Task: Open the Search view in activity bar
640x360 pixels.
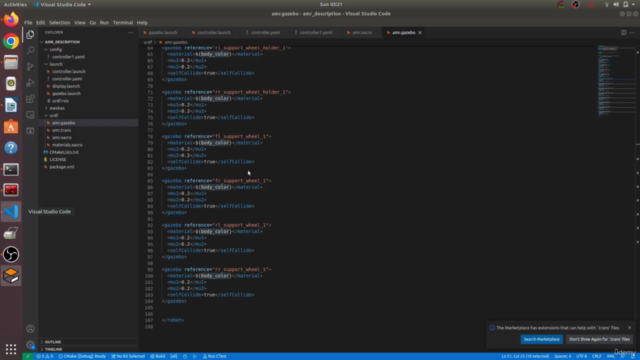Action: (x=30, y=50)
